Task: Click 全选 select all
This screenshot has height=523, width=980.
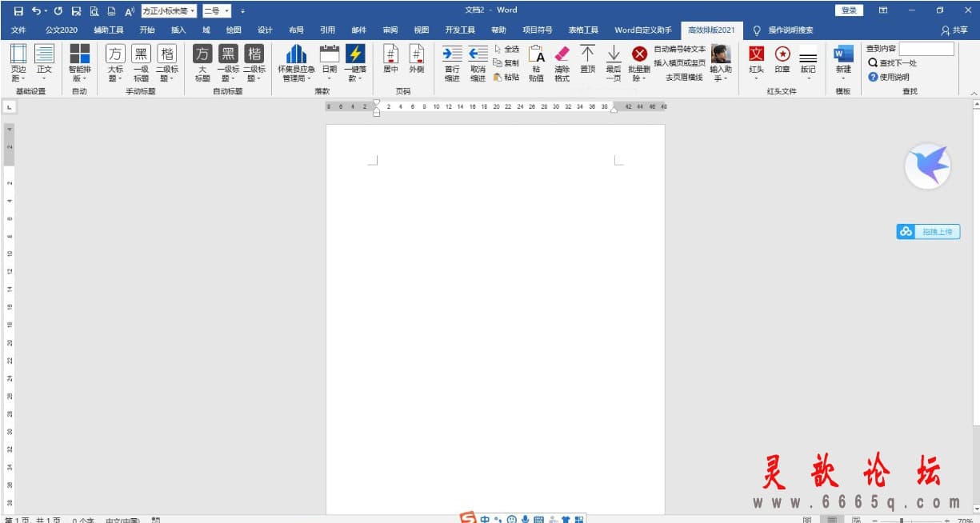Action: (506, 50)
